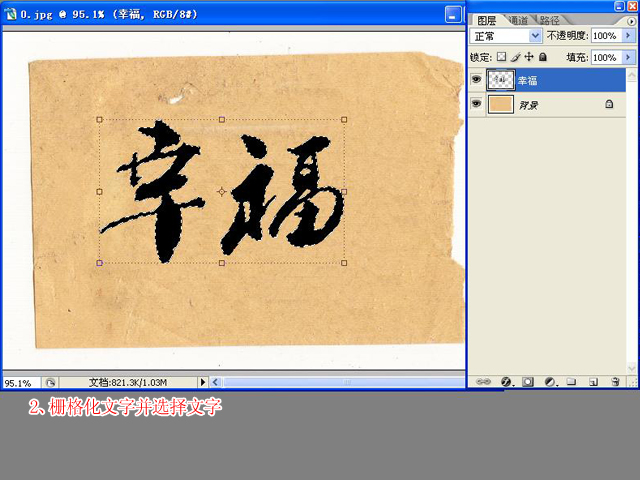
Task: Open the 正常 blend mode dropdown
Action: 535,35
